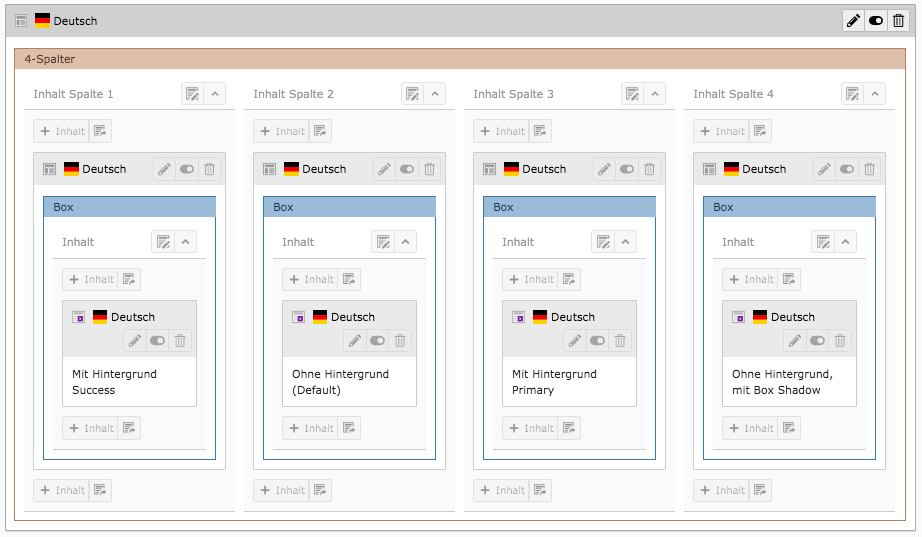Collapse the Inhalt Spalte 2 column
Viewport: 922px width, 537px height.
[435, 94]
